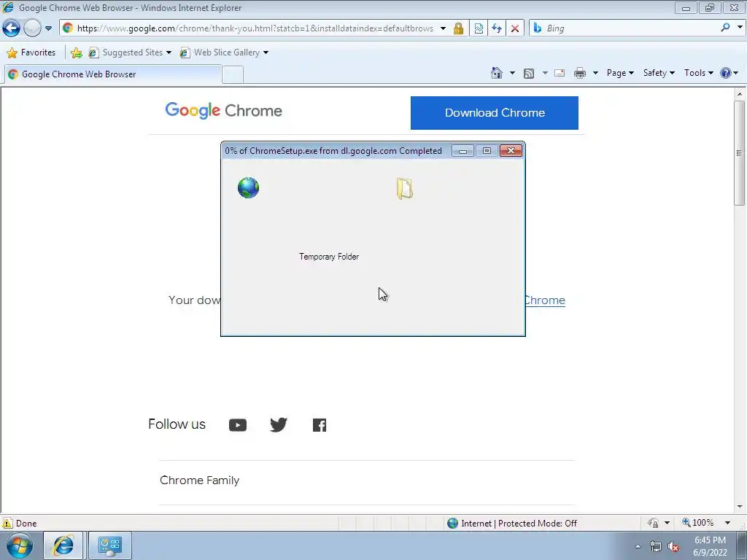Click the Home page icon

pyautogui.click(x=497, y=73)
